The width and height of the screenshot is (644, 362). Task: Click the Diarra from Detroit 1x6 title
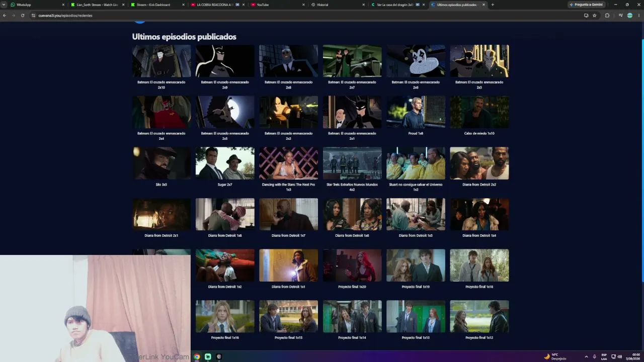point(352,235)
